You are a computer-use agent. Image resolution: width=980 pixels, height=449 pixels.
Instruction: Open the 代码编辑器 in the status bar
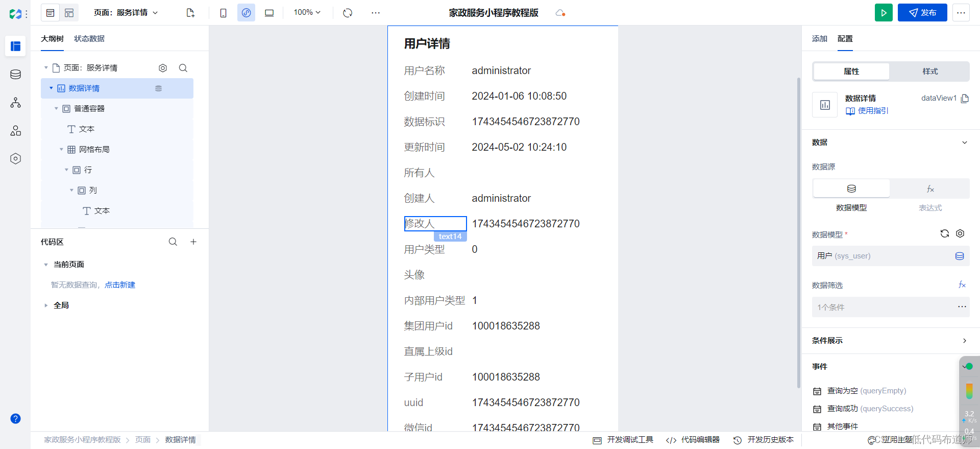(x=693, y=440)
